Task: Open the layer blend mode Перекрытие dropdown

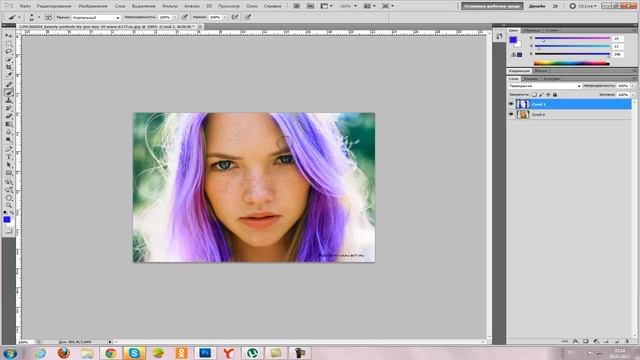Action: (x=544, y=86)
